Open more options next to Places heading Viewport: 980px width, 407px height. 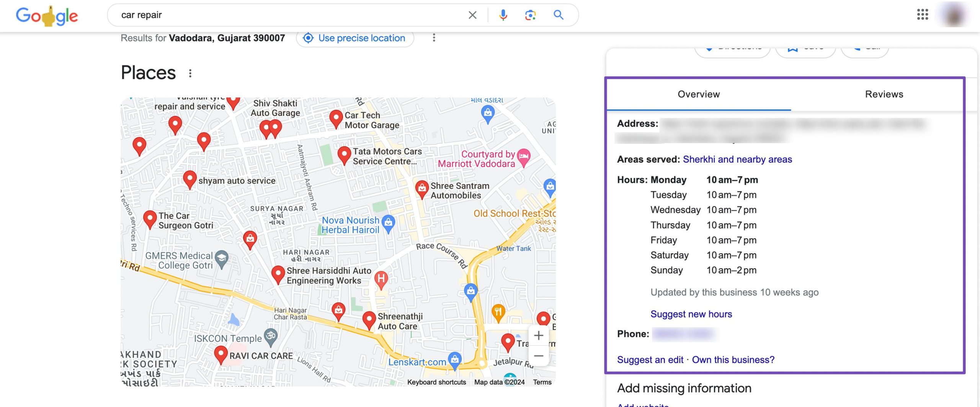pyautogui.click(x=190, y=73)
